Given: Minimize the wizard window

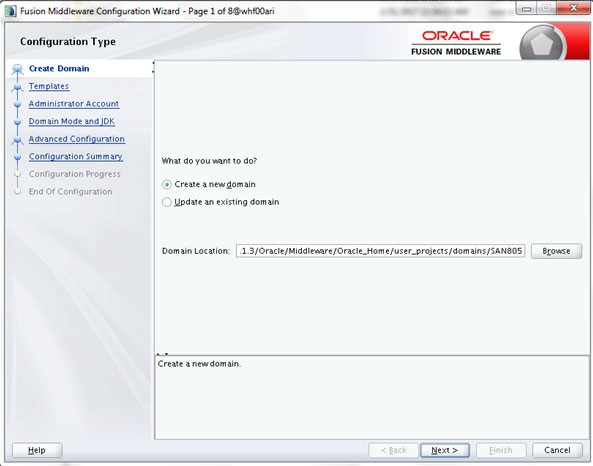Looking at the screenshot, I should click(527, 8).
